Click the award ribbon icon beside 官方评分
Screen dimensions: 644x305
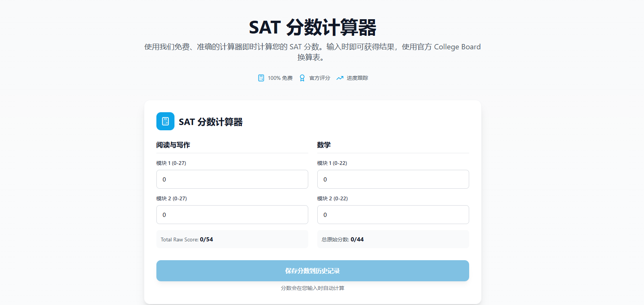point(302,78)
